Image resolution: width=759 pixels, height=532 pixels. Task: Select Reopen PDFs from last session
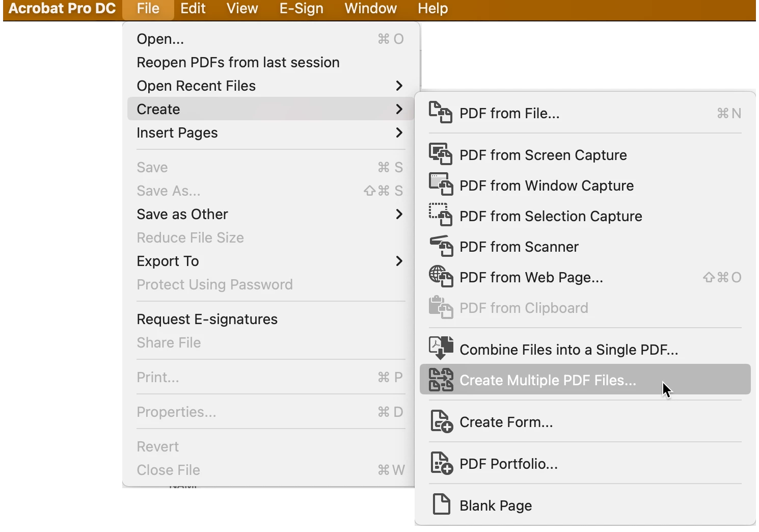pos(270,62)
